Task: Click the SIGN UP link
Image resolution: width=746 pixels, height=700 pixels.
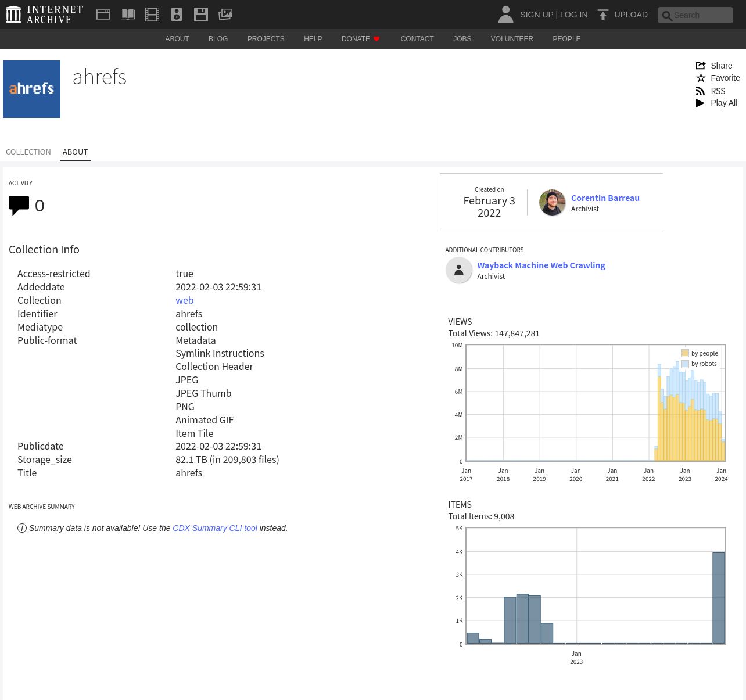Action: click(536, 15)
